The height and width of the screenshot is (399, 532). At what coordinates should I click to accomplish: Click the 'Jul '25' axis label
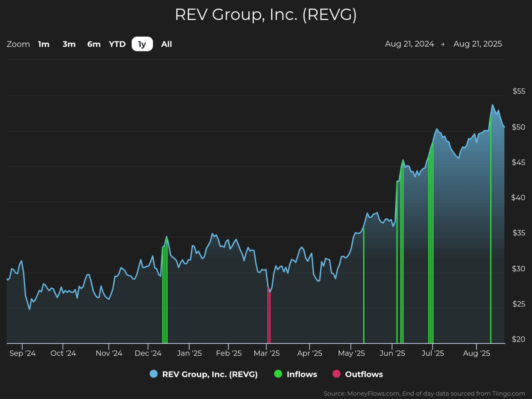coord(432,353)
